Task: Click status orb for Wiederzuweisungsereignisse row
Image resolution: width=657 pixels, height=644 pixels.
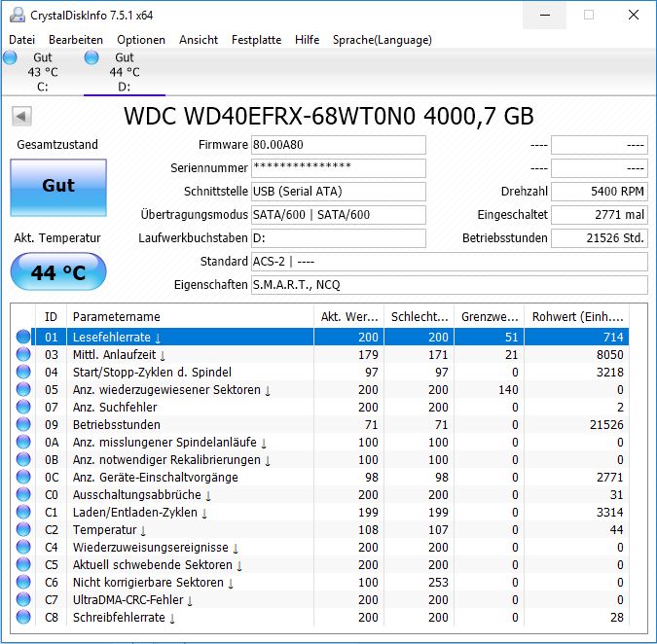Action: [23, 548]
